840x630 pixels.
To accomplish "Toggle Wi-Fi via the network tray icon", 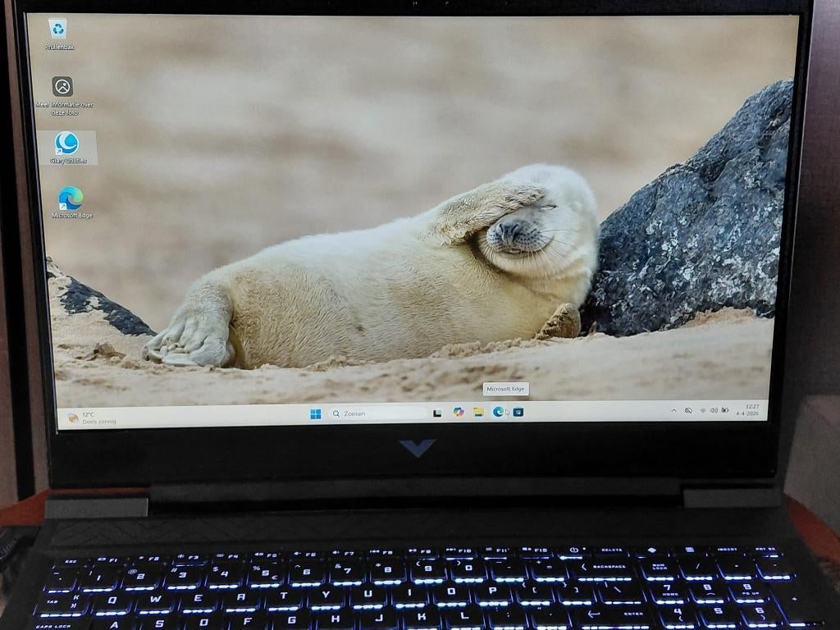I will [703, 410].
